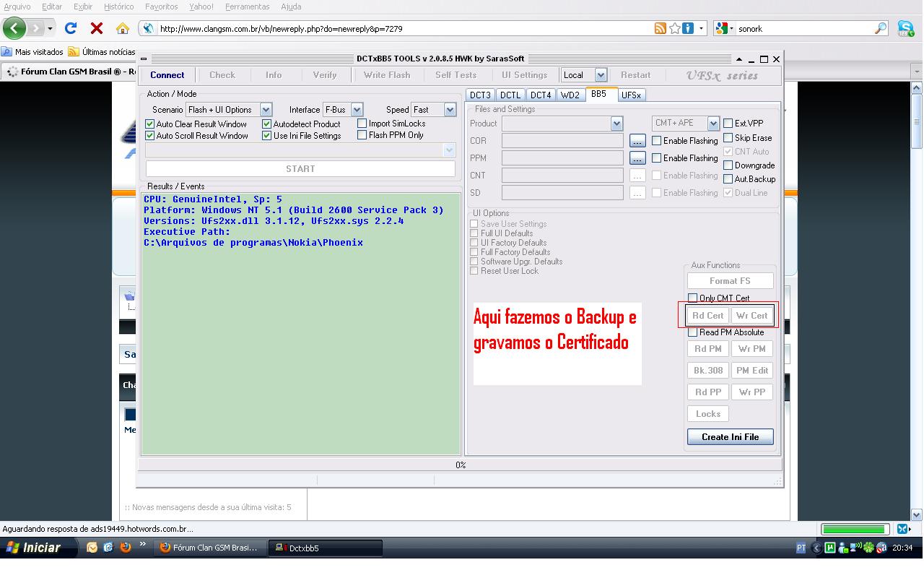Screen dimensions: 924x578
Task: Enable Flash PPM Only checkbox
Action: pyautogui.click(x=362, y=135)
